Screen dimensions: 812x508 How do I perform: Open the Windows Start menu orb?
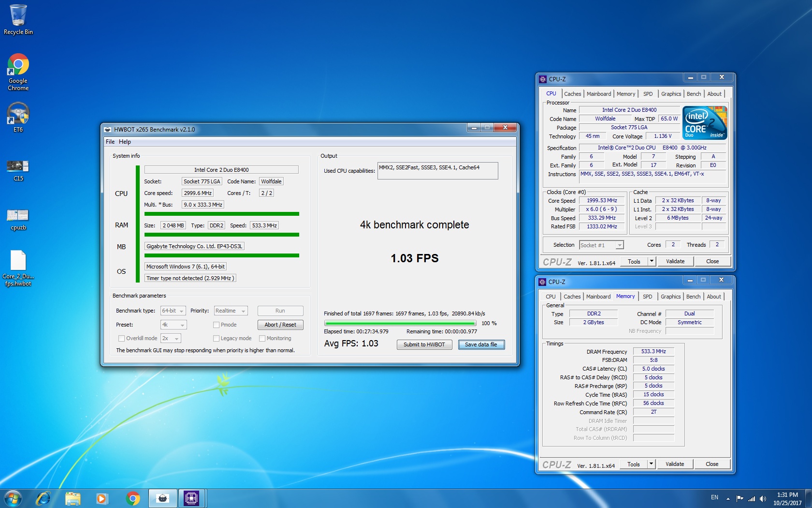(13, 498)
